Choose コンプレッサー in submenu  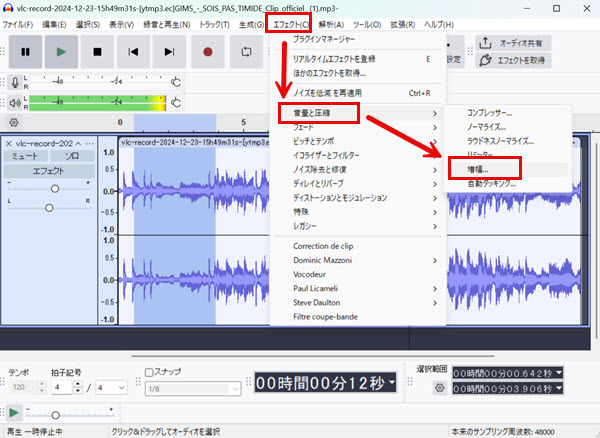(507, 113)
